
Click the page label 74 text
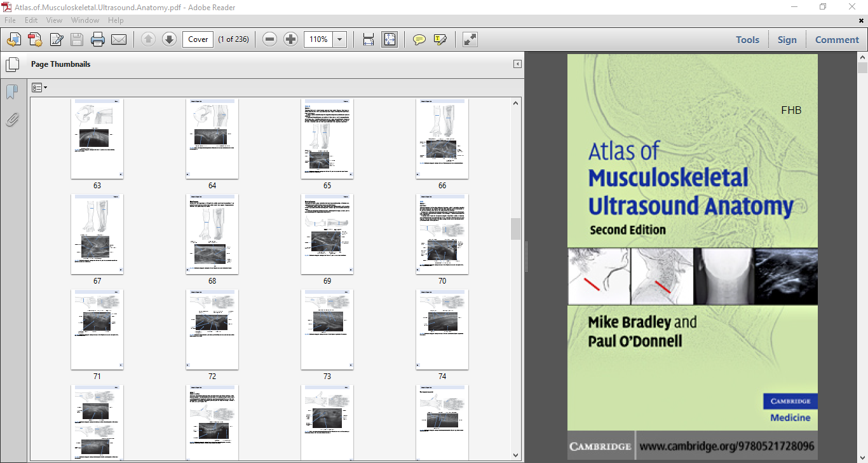442,377
